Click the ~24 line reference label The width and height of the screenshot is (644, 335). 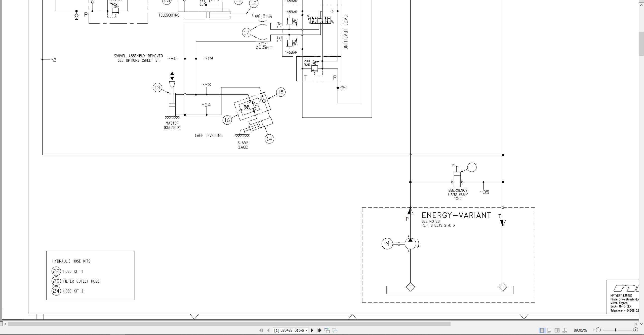coord(206,105)
